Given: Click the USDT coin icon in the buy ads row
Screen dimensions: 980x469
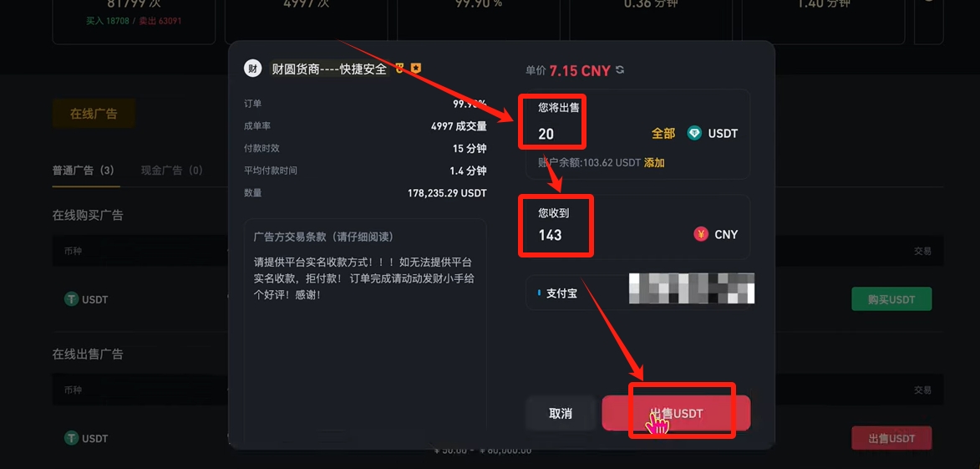Looking at the screenshot, I should point(72,299).
